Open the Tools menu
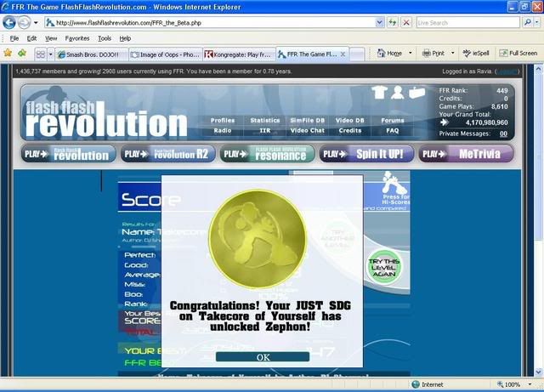The image size is (544, 392). coord(104,38)
